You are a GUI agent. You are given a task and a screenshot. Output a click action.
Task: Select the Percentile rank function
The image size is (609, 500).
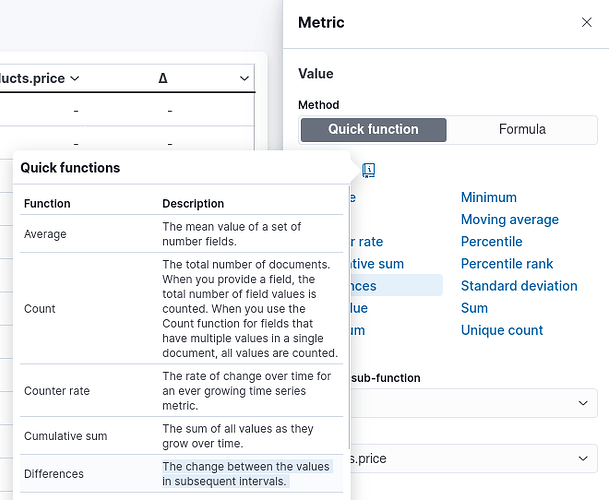505,264
